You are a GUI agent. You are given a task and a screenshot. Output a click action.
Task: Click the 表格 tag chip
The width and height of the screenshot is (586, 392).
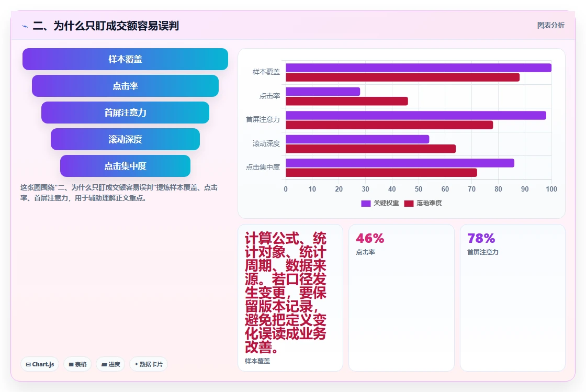point(77,364)
